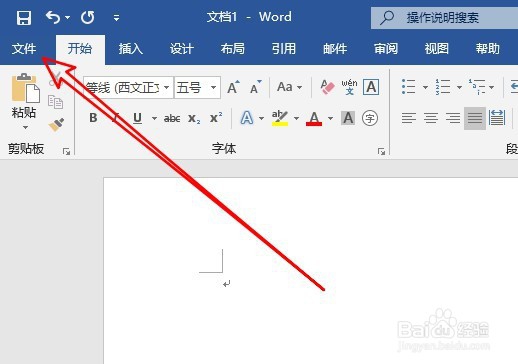Select the Format Painter brush
Viewport: 518px width, 364px height.
57,125
